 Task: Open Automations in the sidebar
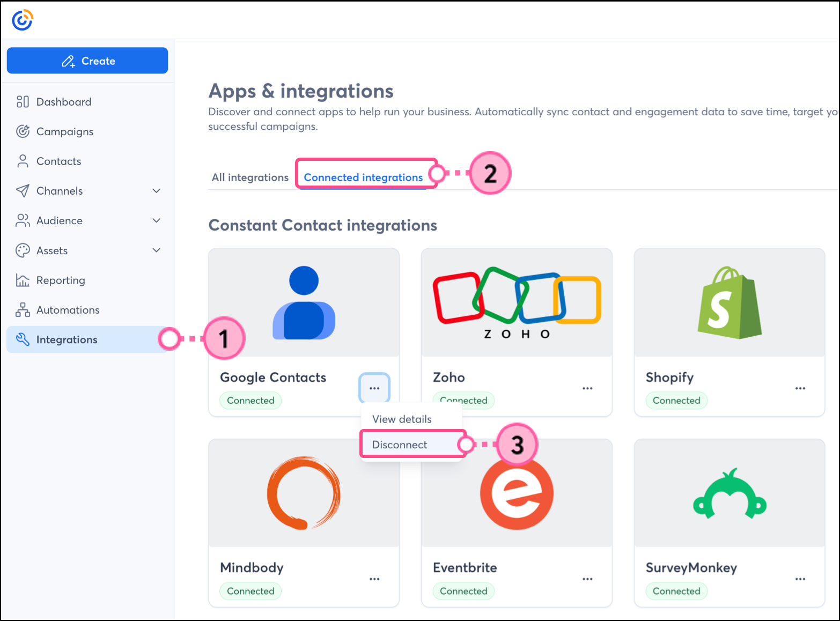(68, 310)
